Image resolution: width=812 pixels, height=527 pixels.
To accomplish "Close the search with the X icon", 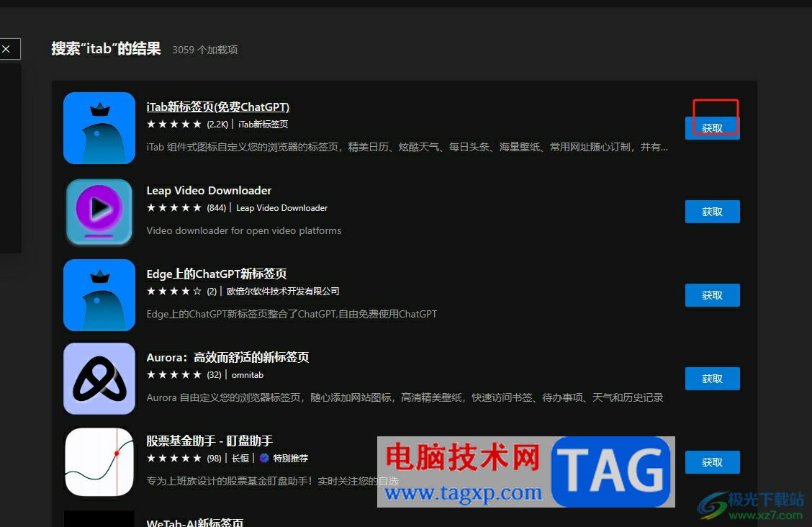I will pos(6,49).
